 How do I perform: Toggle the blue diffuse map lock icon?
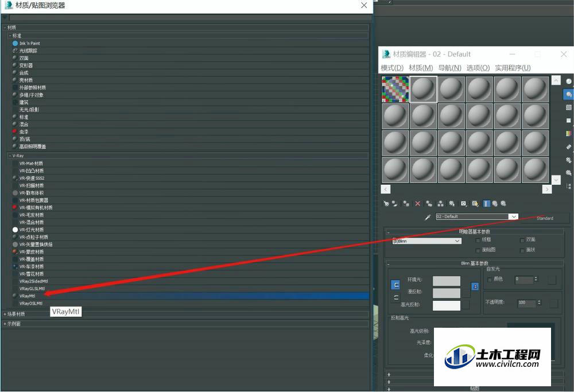tap(475, 286)
